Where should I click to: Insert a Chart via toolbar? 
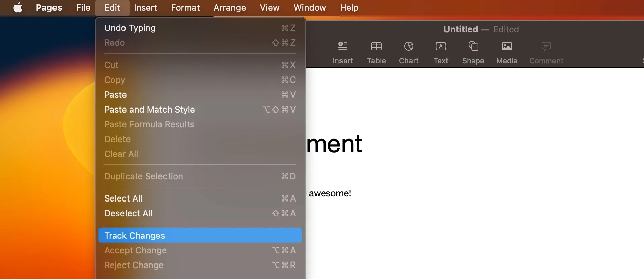408,53
